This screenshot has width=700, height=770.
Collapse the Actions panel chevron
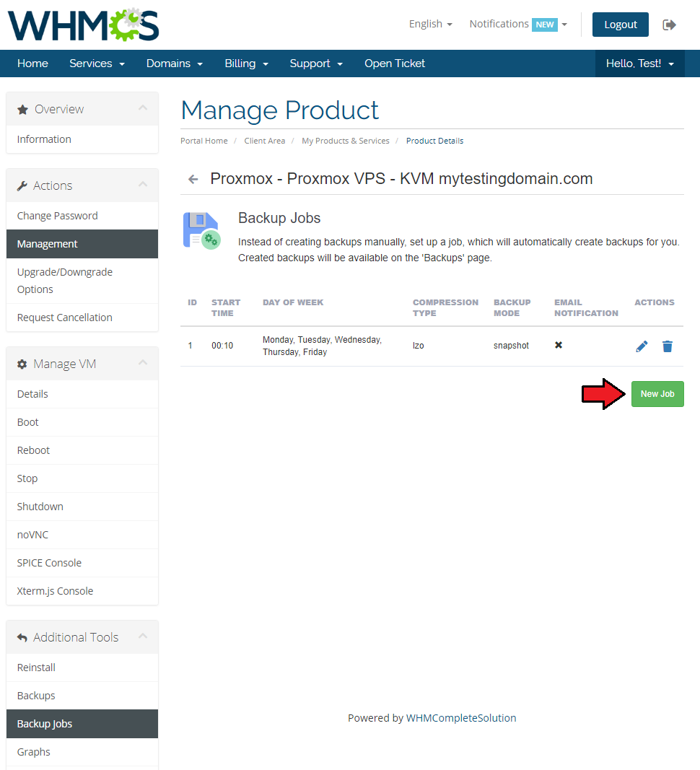(x=143, y=185)
